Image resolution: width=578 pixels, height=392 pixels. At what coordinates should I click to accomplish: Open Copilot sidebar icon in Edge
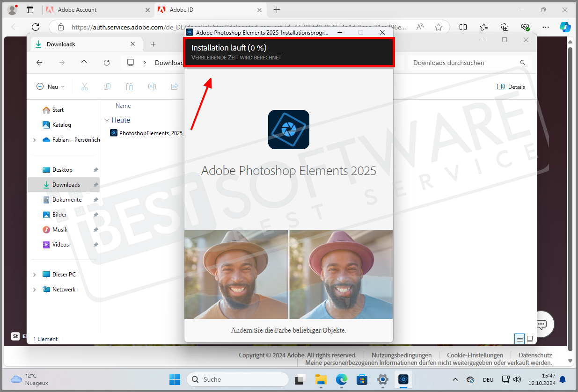click(x=565, y=27)
